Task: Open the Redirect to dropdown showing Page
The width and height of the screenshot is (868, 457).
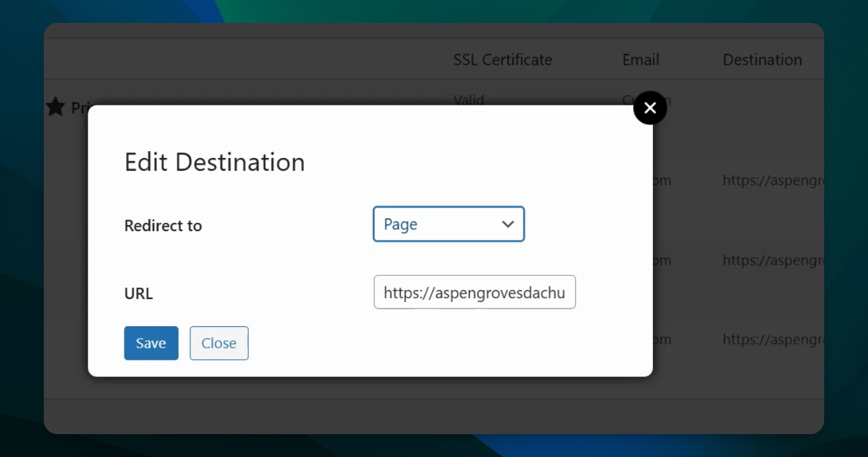Action: pyautogui.click(x=449, y=224)
